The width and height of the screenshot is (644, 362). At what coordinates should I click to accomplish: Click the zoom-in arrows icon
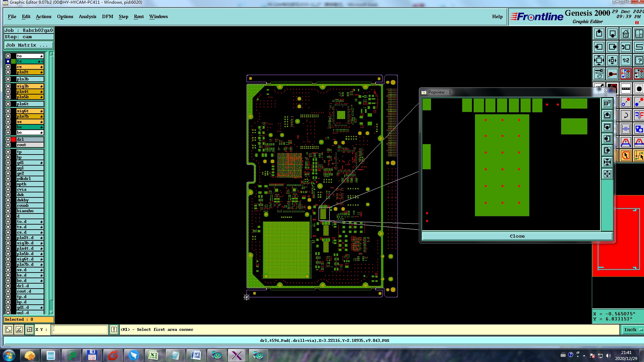click(x=599, y=61)
